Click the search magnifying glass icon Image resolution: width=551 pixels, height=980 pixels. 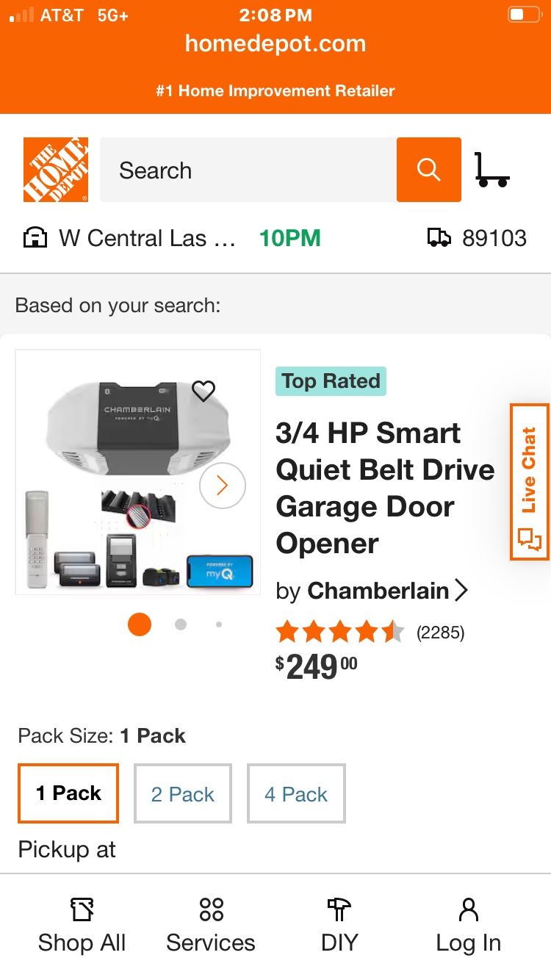pyautogui.click(x=428, y=169)
